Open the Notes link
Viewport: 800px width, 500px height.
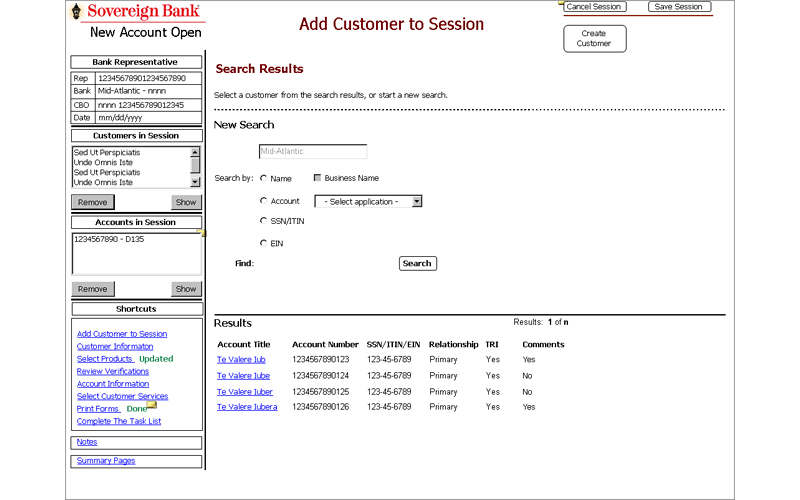87,442
